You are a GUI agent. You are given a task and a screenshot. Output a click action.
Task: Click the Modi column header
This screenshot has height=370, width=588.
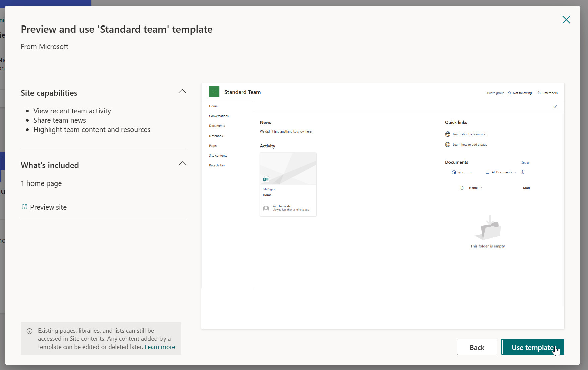(x=526, y=188)
